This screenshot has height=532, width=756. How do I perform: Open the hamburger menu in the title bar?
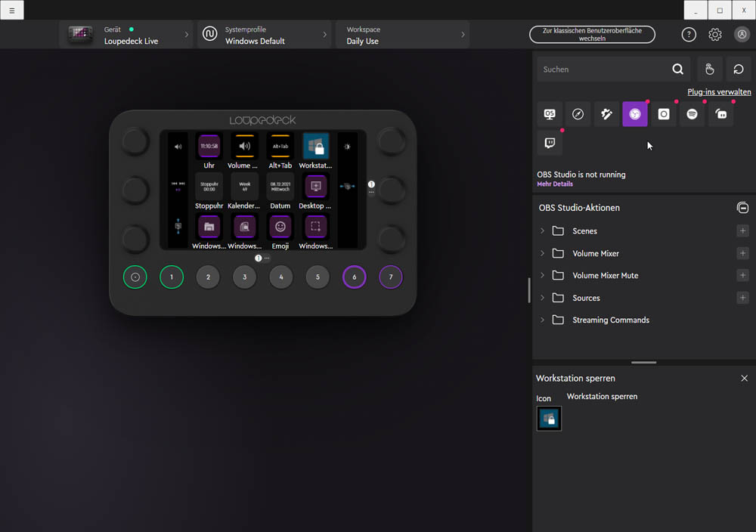[x=12, y=10]
